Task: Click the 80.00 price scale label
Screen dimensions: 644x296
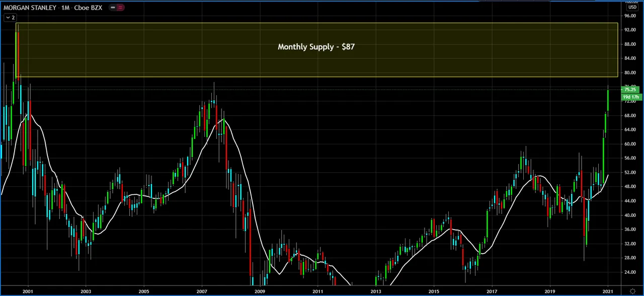Action: click(x=630, y=72)
